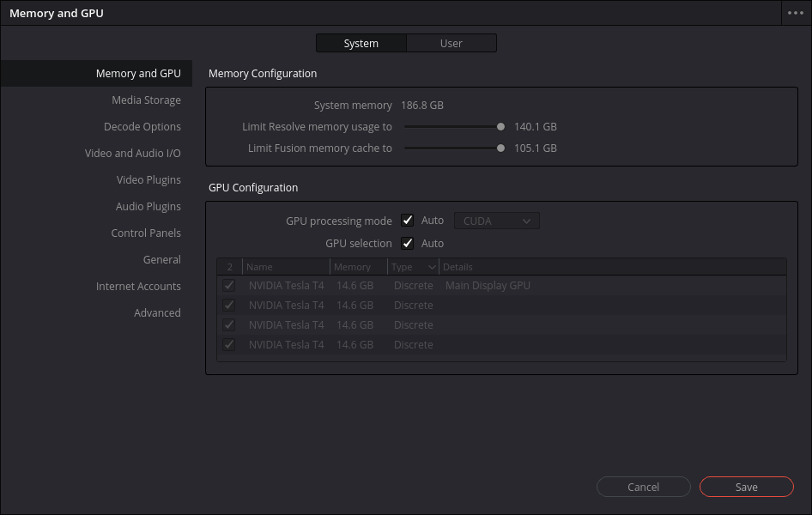Open Audio Plugins settings

click(148, 207)
